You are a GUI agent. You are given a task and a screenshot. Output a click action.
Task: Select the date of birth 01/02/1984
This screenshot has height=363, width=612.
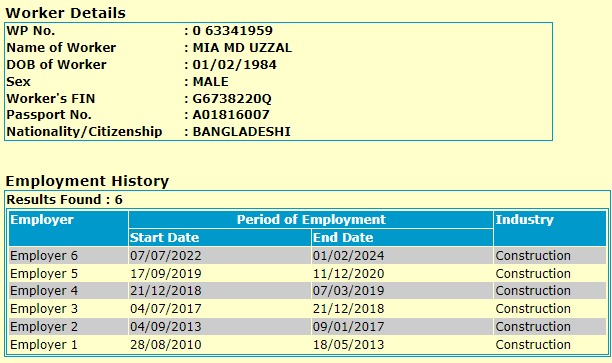(x=235, y=64)
